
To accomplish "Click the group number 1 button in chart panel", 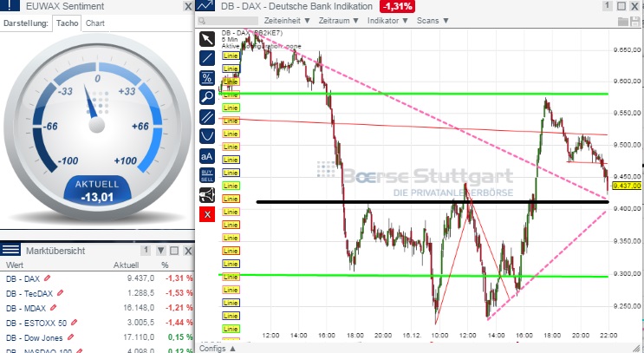I will [x=608, y=6].
